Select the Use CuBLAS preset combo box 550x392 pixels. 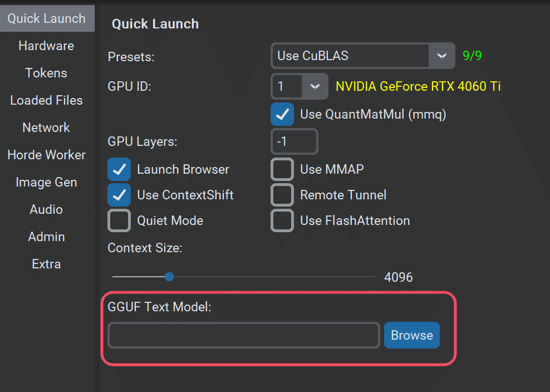(351, 56)
